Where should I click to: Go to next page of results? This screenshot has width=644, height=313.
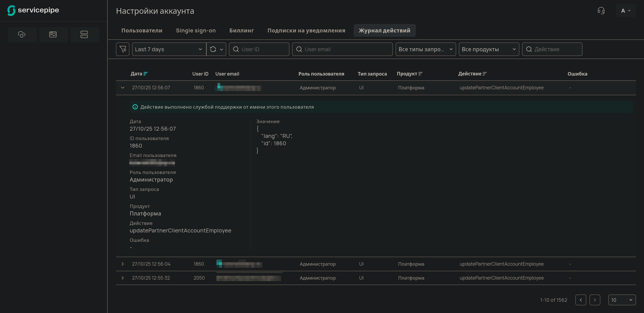[595, 300]
